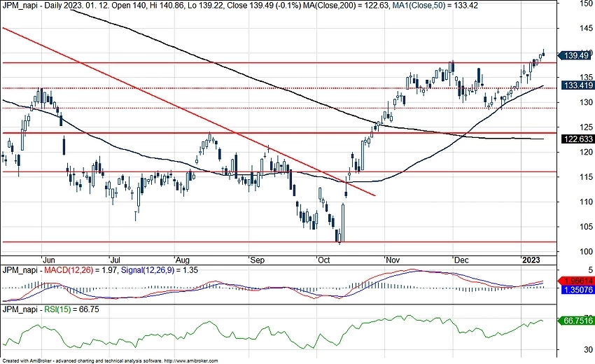Click the 133.419 MA50 value label

coord(578,85)
